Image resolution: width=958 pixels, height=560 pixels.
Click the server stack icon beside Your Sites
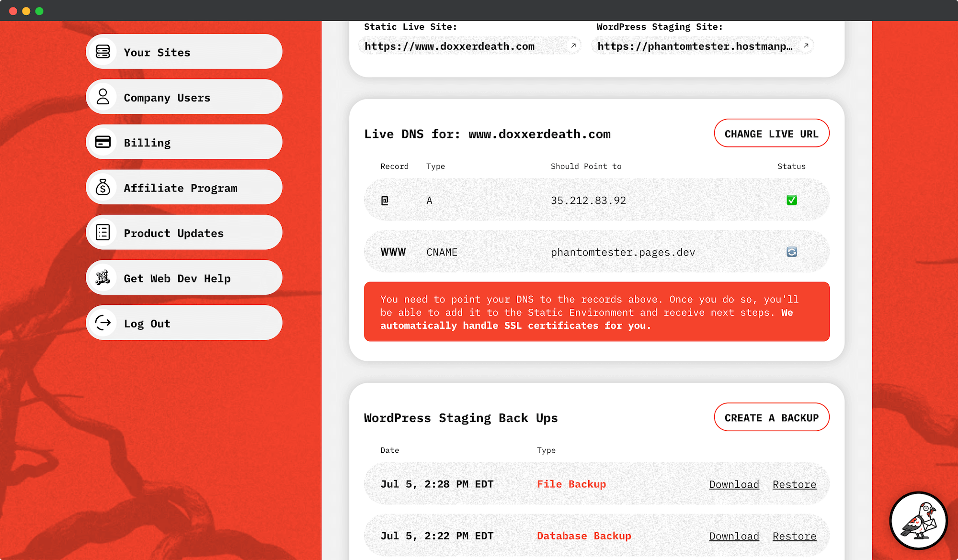(103, 52)
